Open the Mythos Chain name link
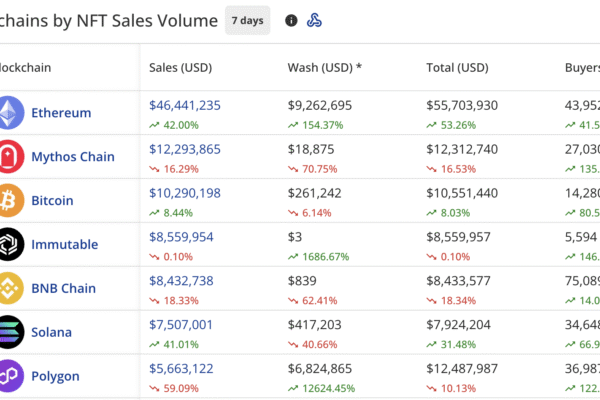This screenshot has width=600, height=400. (73, 157)
